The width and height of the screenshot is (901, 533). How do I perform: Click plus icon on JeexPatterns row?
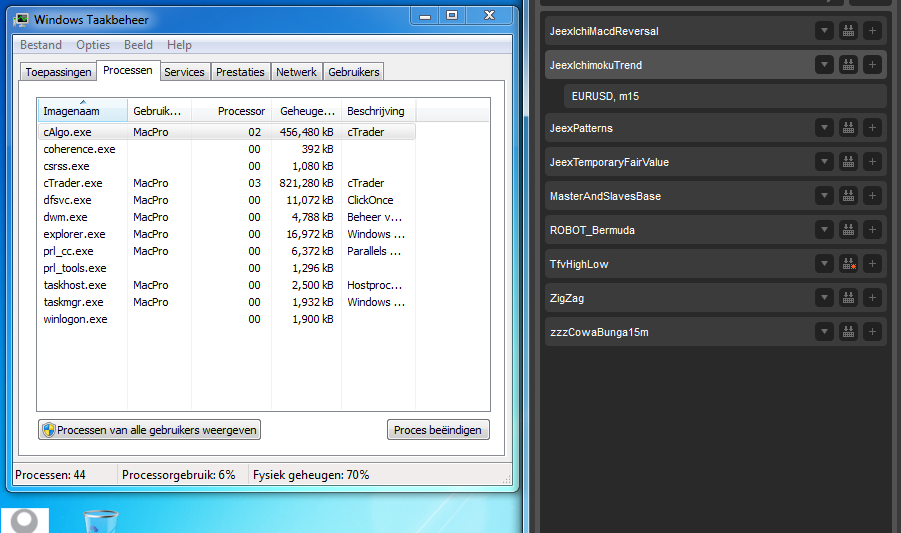872,128
